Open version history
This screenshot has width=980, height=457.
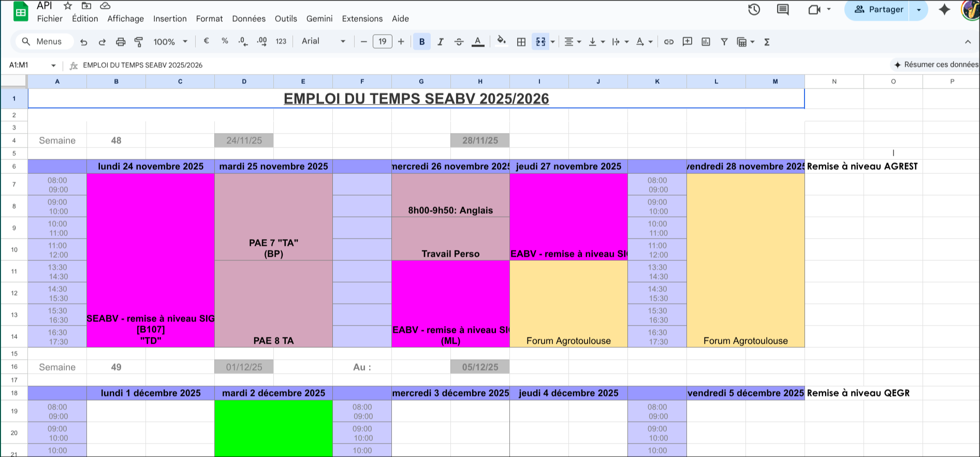(x=754, y=9)
